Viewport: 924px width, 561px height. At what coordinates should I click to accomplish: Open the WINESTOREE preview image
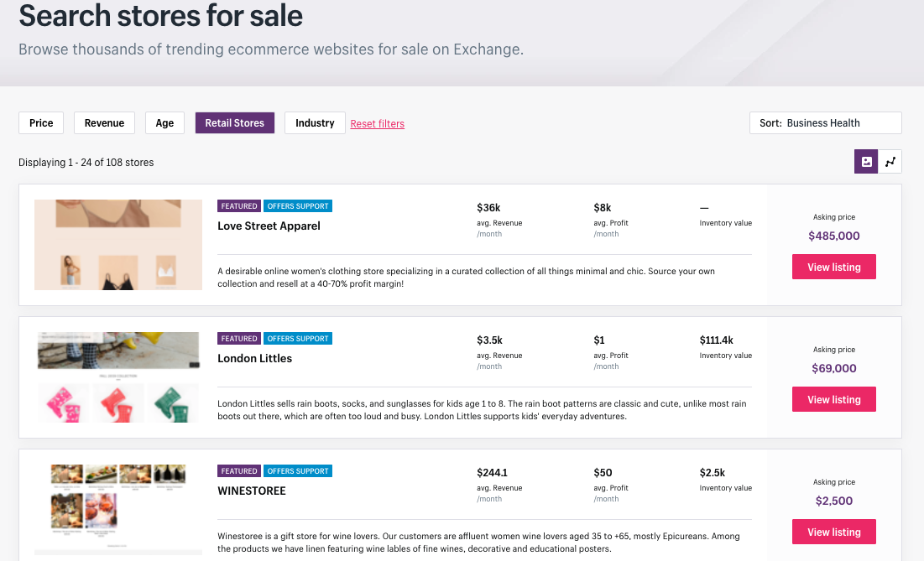[x=117, y=509]
